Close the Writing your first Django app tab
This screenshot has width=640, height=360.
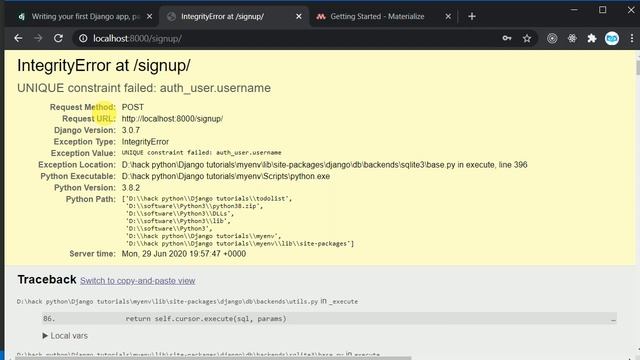pyautogui.click(x=149, y=16)
